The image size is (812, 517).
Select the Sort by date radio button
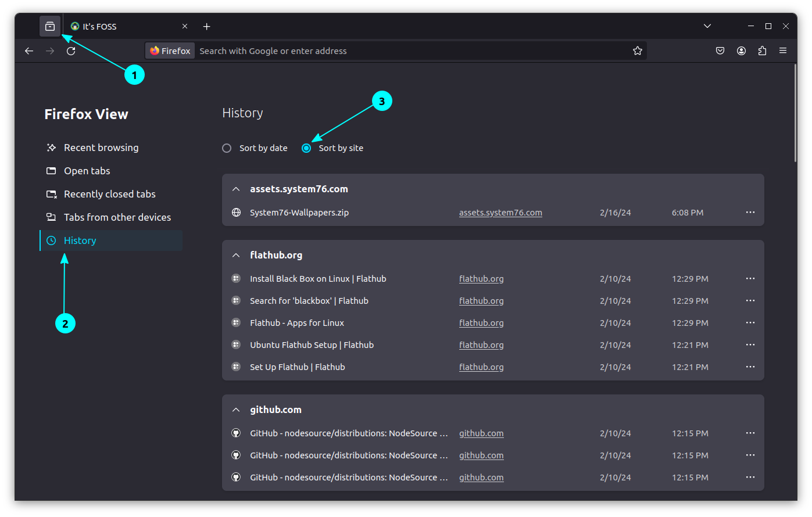(x=227, y=148)
